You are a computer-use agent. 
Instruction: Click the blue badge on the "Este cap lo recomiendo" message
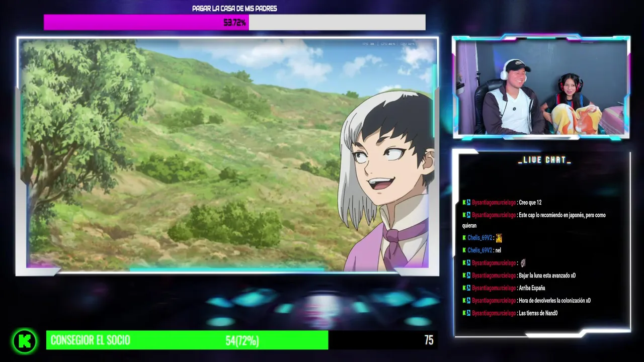pyautogui.click(x=469, y=215)
